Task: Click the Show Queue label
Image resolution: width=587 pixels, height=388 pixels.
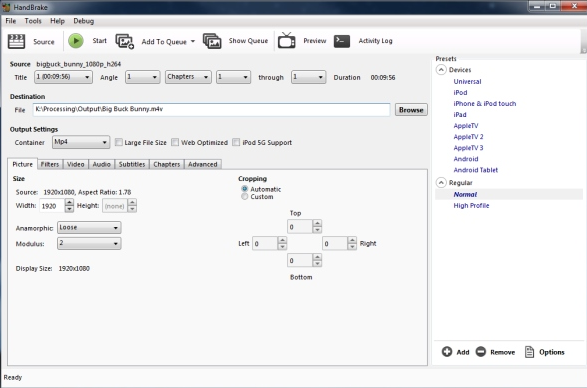Action: pyautogui.click(x=248, y=41)
